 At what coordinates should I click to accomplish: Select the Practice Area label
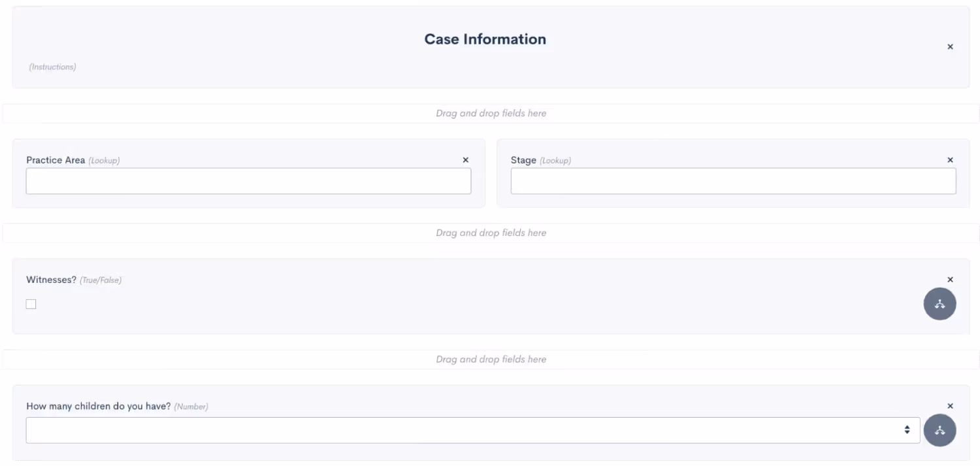point(56,160)
